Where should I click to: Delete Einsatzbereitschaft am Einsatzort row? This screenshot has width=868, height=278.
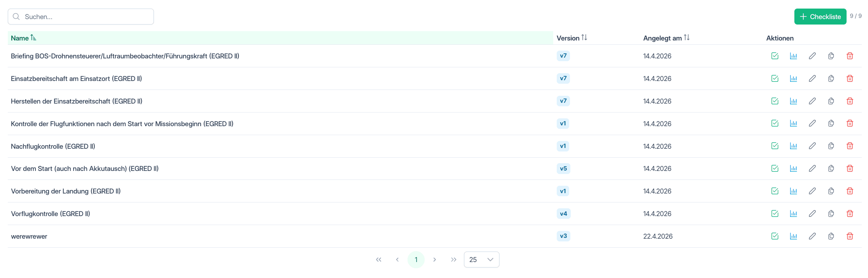click(850, 78)
